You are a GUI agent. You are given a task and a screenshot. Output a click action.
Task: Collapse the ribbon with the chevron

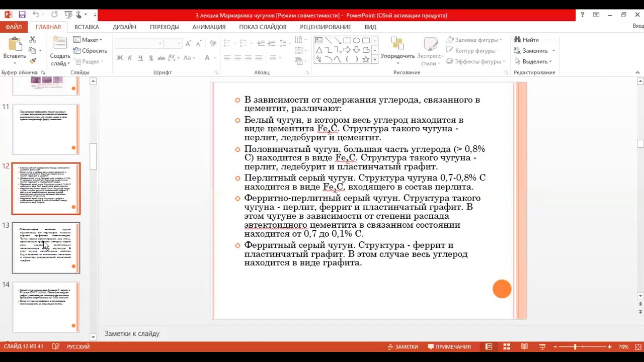point(637,73)
